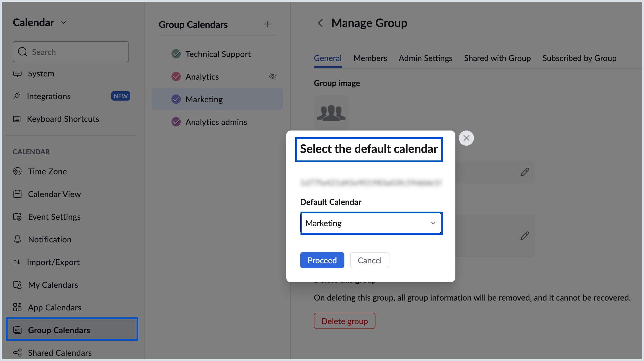Toggle the Technical Support calendar checkmark
This screenshot has width=644, height=361.
[x=176, y=54]
